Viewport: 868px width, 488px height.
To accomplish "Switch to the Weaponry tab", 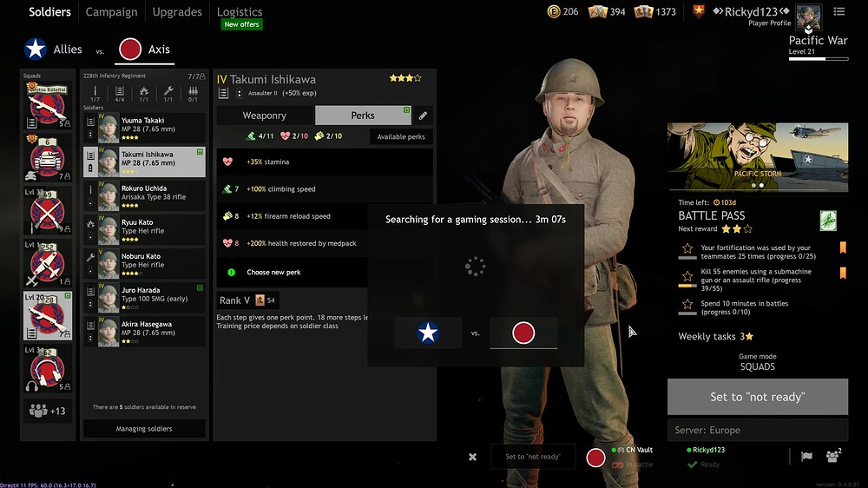I will (265, 115).
